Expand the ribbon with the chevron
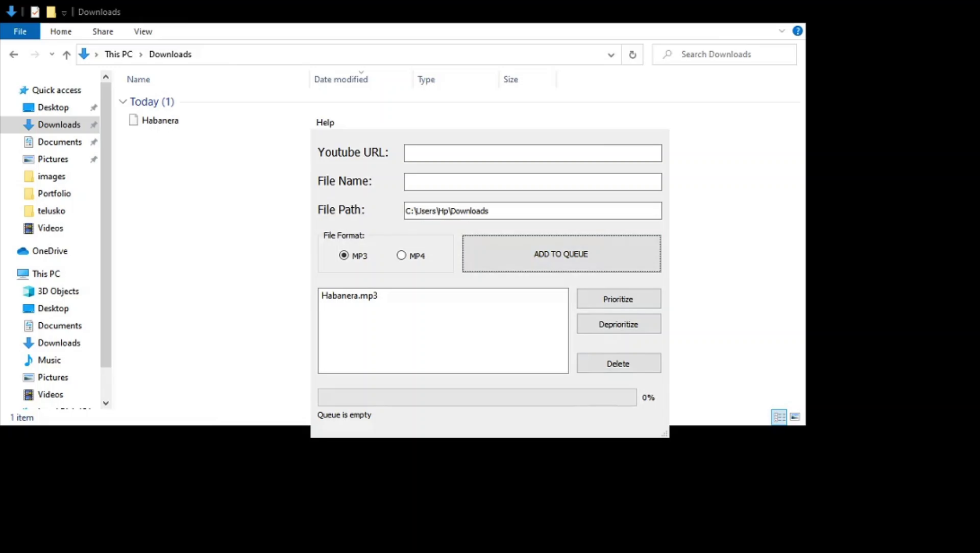The width and height of the screenshot is (980, 553). pyautogui.click(x=781, y=31)
